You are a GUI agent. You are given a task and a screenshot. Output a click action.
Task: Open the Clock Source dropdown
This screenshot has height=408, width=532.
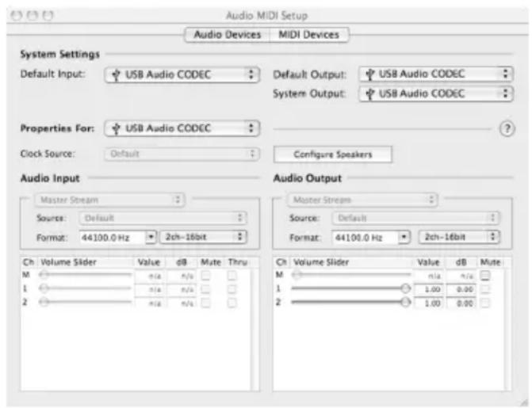pos(182,154)
